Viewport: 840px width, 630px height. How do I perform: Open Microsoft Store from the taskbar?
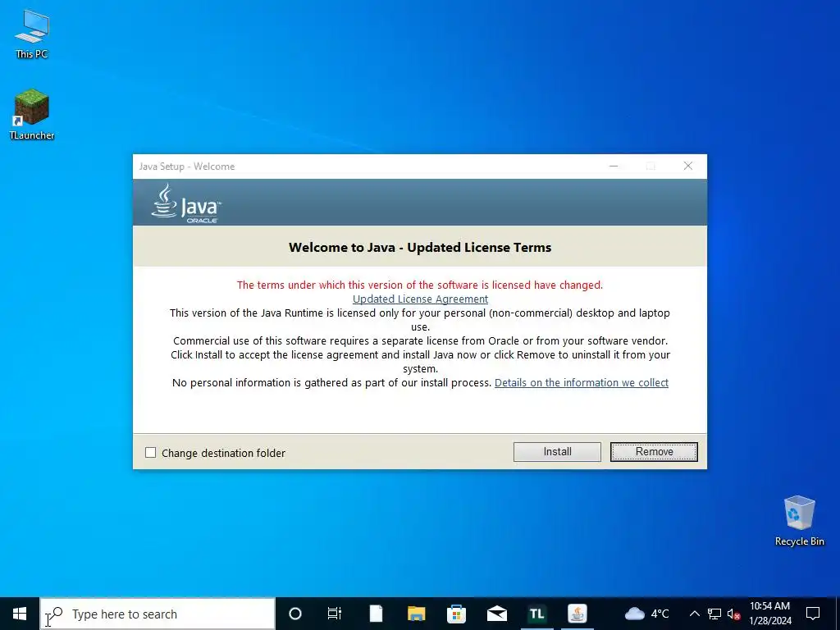point(456,614)
